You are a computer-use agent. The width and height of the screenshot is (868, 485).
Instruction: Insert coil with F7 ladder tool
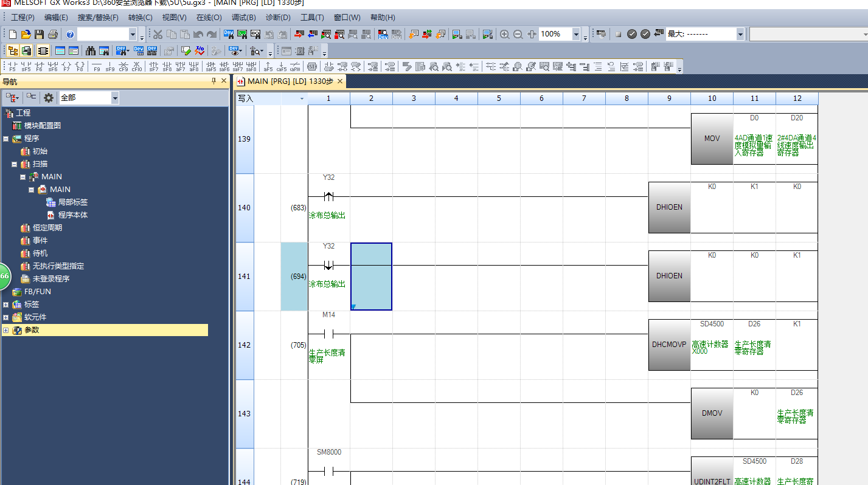[66, 66]
